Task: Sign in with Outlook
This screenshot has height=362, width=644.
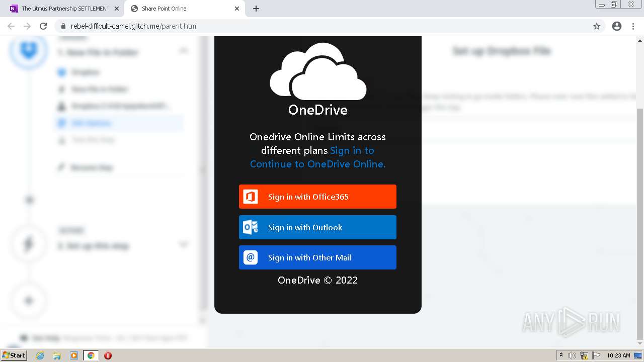Action: point(317,227)
